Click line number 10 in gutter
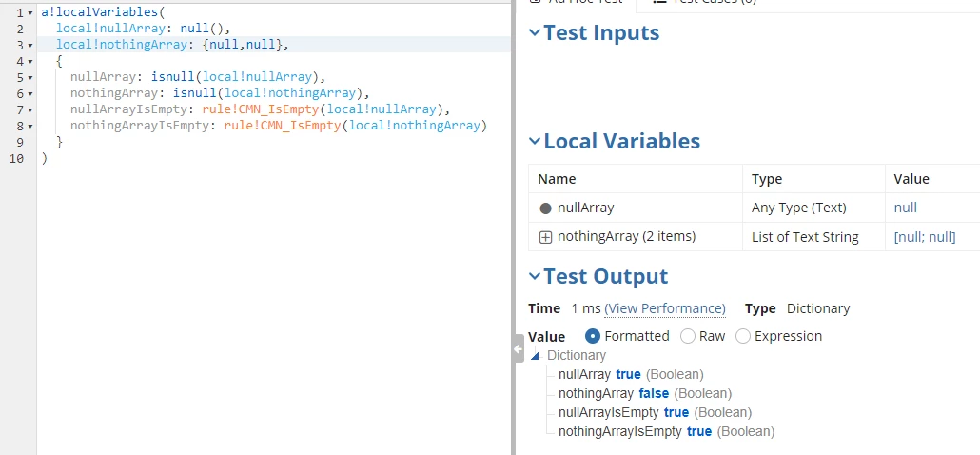 (x=17, y=159)
